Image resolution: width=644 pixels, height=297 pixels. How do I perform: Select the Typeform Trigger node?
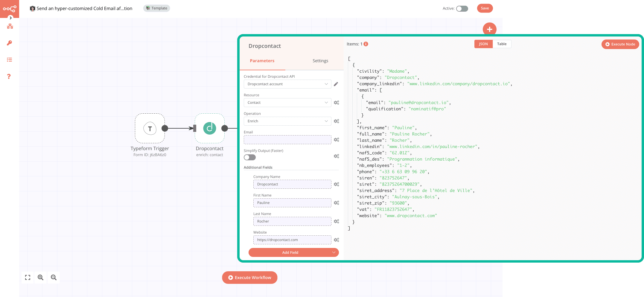coord(150,129)
